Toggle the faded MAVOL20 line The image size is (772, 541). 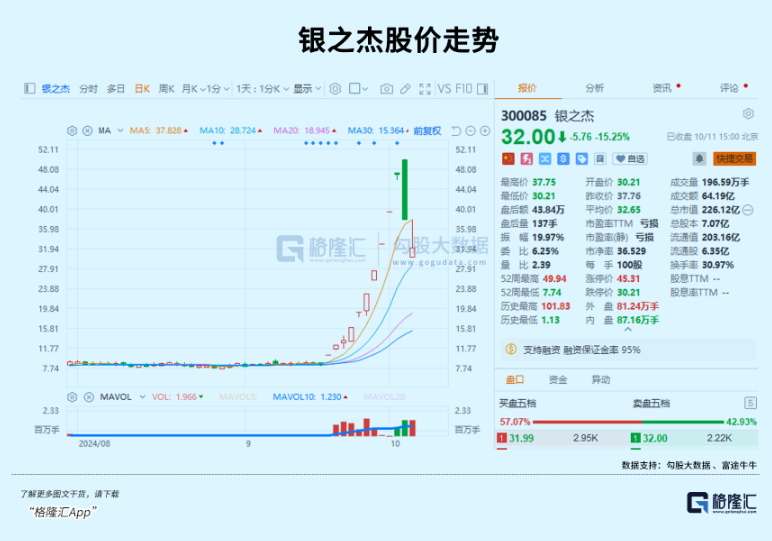pyautogui.click(x=385, y=397)
